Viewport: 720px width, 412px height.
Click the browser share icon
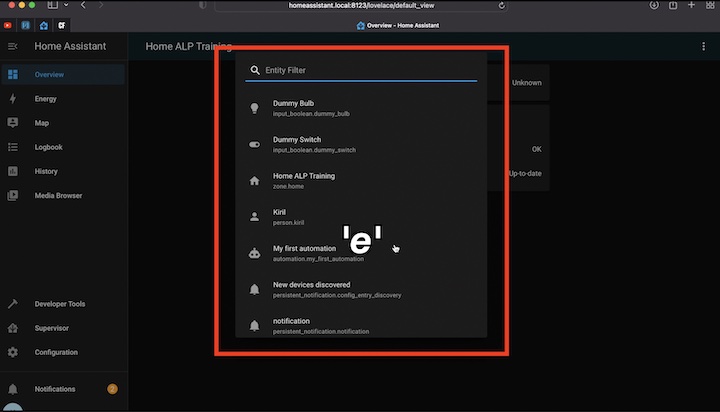pyautogui.click(x=673, y=5)
